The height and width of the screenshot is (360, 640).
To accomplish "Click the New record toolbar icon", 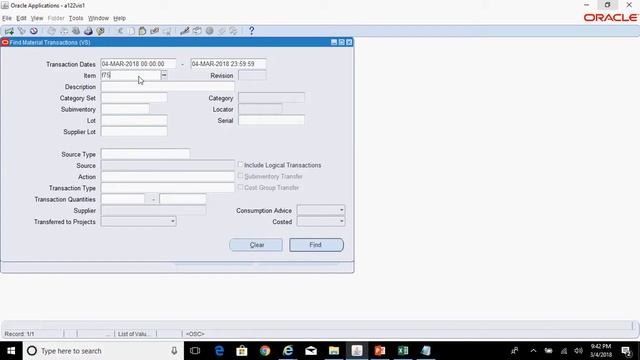I will click(x=9, y=31).
